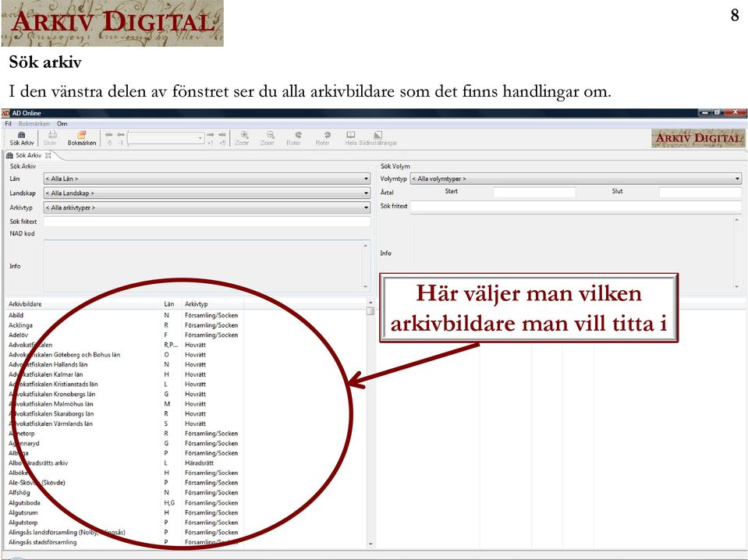Click the Årtal Start field
This screenshot has height=560, width=748.
pyautogui.click(x=534, y=192)
